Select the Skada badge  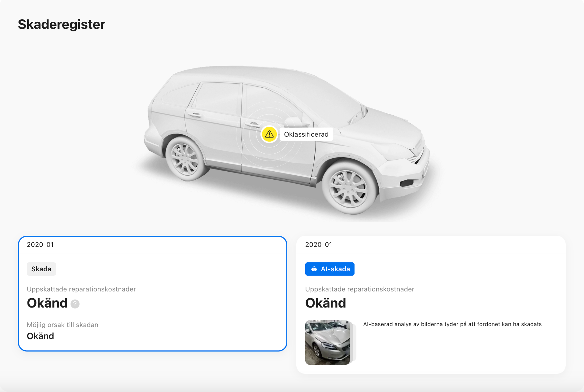point(41,269)
